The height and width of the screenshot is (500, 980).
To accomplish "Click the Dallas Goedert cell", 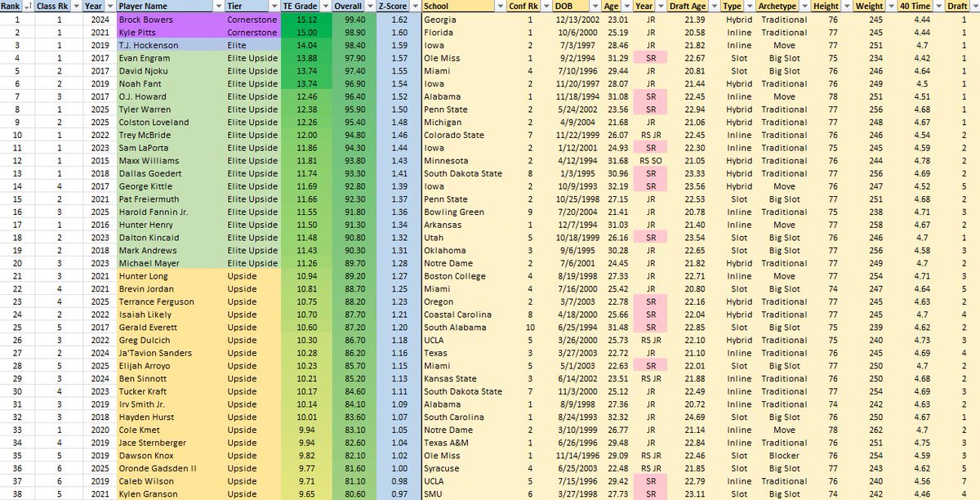I will [170, 174].
